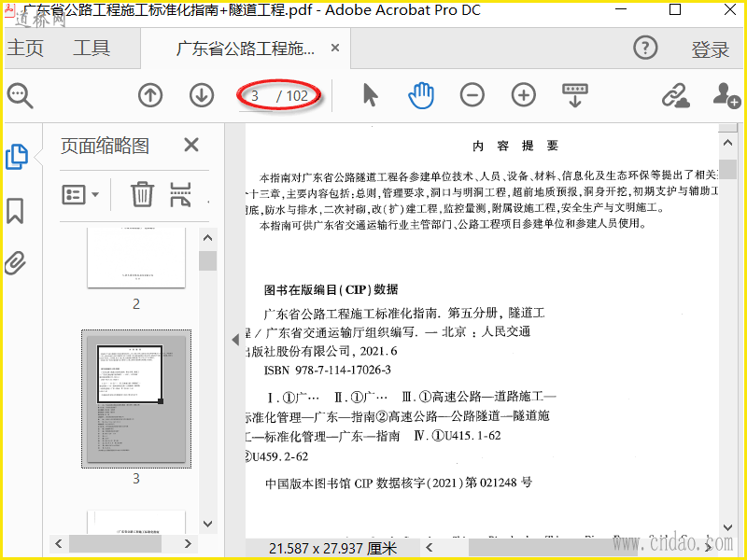Click page label 3 under thumbnail

tap(136, 479)
